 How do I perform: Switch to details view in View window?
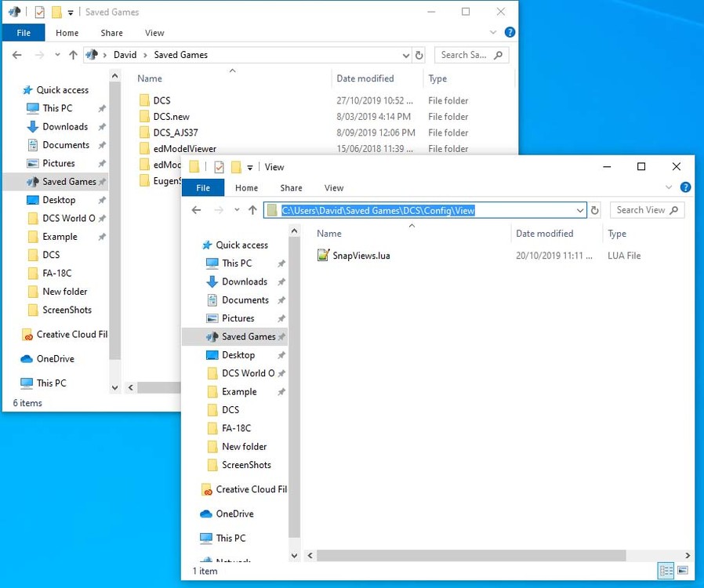[666, 571]
